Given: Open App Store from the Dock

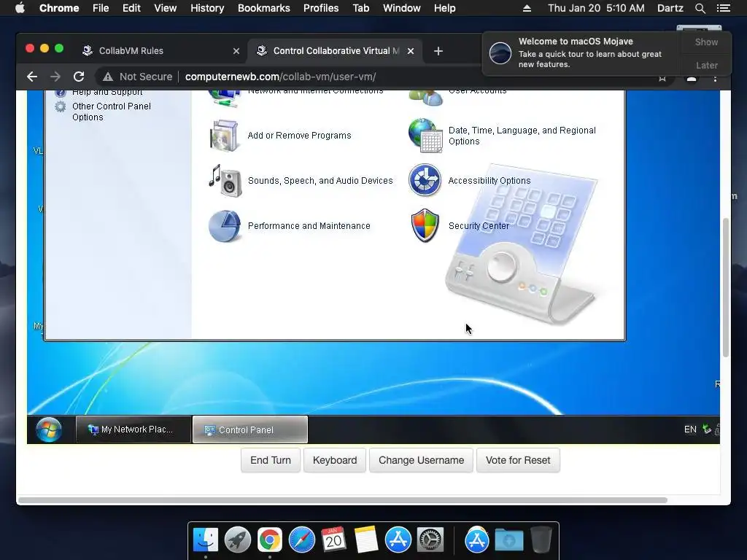Looking at the screenshot, I should coord(398,540).
